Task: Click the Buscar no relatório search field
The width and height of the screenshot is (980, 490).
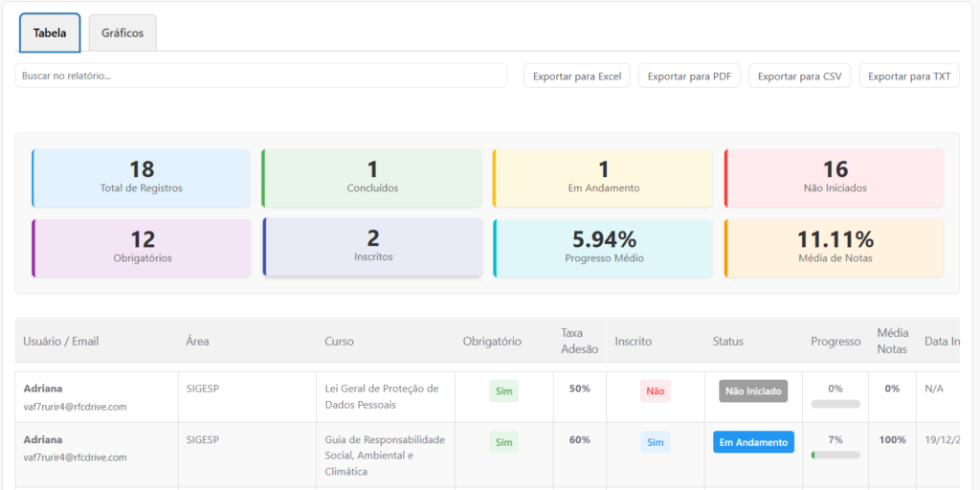Action: [260, 76]
